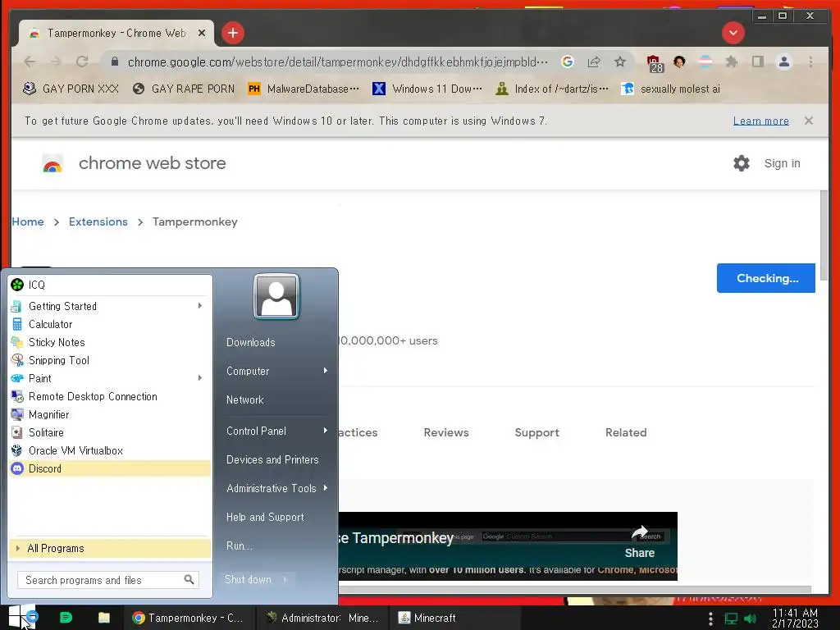The height and width of the screenshot is (630, 840).
Task: Open Shut down options arrow
Action: (285, 579)
